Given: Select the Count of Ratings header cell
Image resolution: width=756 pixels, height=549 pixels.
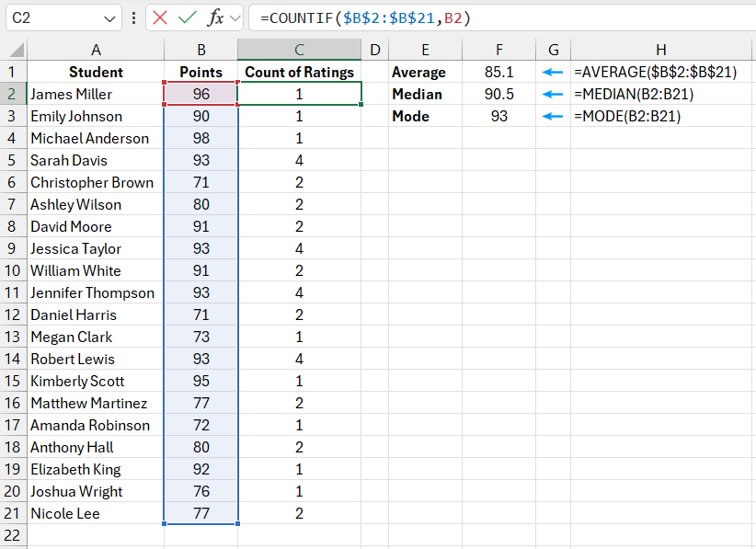Looking at the screenshot, I should (299, 72).
